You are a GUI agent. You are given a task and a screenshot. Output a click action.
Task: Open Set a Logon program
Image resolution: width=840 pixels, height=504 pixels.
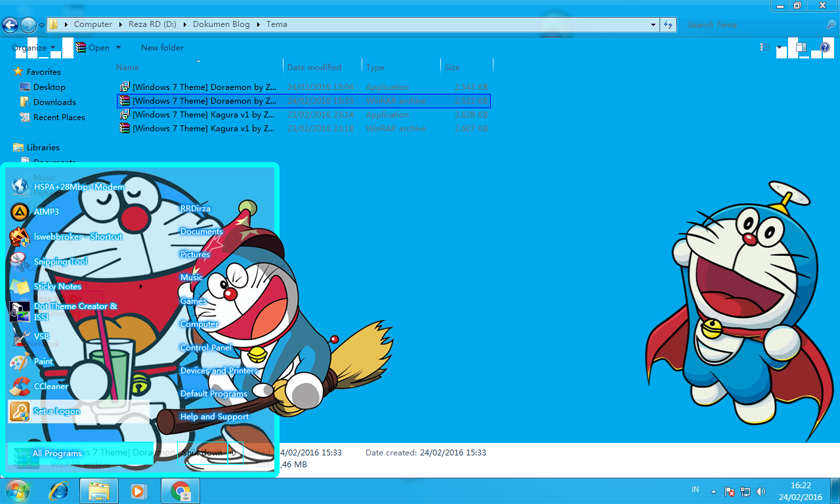pos(79,411)
